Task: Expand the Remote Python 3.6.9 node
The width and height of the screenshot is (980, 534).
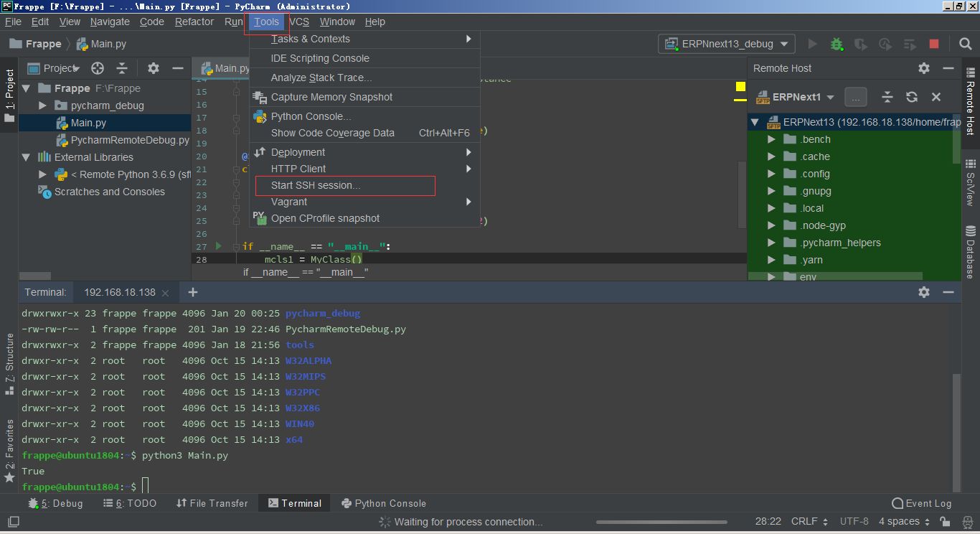Action: pos(43,174)
